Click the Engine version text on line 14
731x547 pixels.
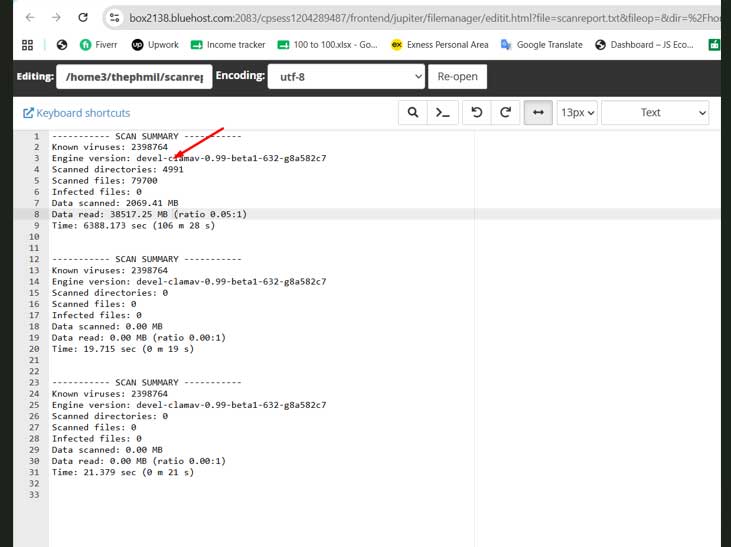pos(189,282)
